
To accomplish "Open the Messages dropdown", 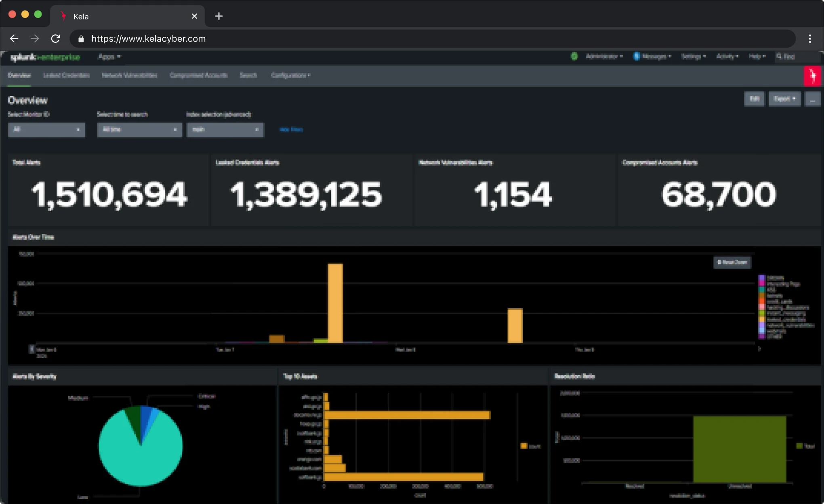I will [656, 57].
